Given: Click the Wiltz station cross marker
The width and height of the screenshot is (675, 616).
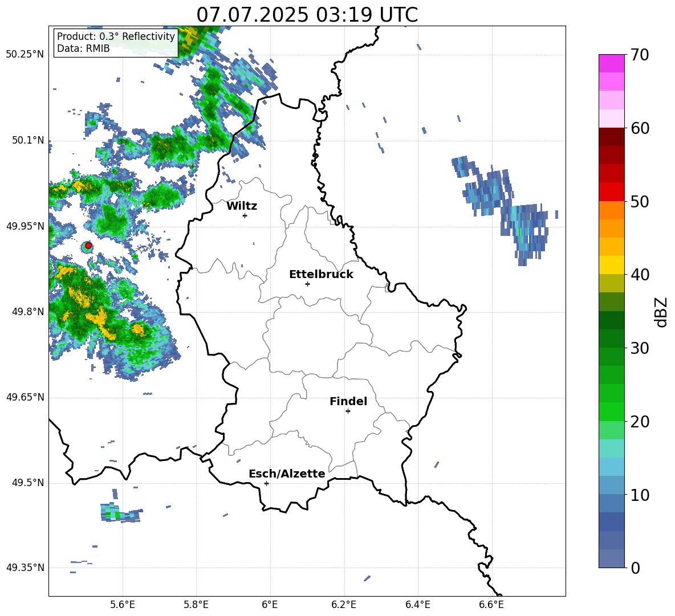Looking at the screenshot, I should click(x=245, y=215).
